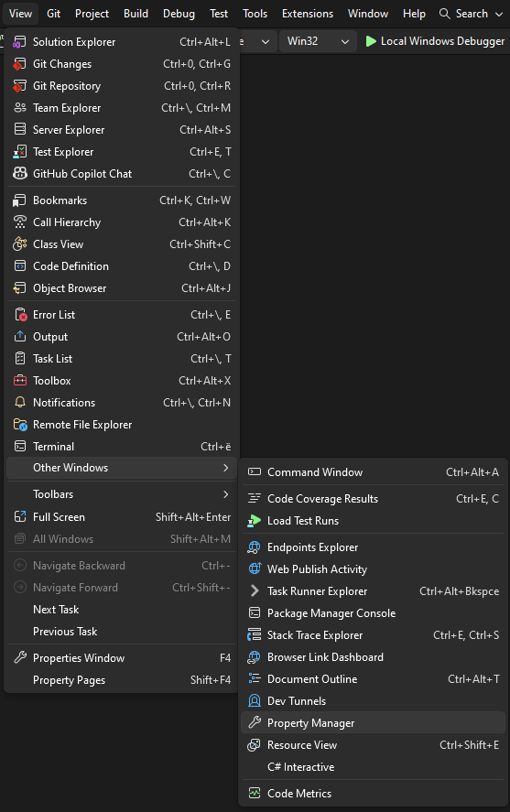Screen dimensions: 510x812
Task: Click the Shift+F4 shortcut text
Action: pos(211,680)
